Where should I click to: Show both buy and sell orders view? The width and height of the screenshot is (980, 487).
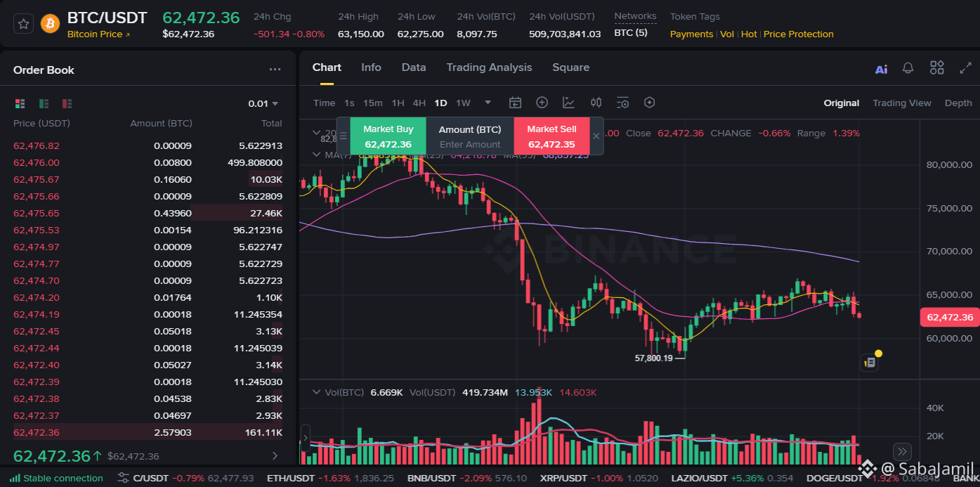[20, 103]
